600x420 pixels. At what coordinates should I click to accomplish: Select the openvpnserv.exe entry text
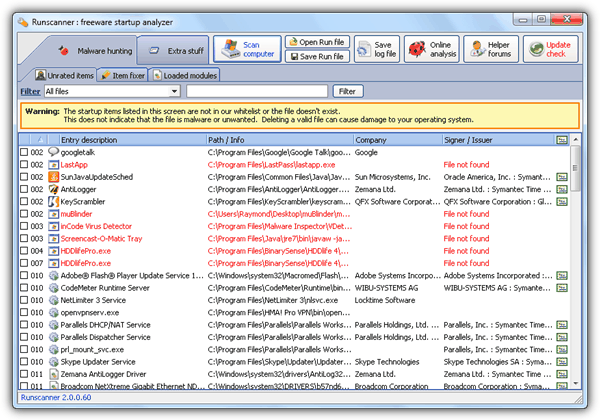[90, 313]
